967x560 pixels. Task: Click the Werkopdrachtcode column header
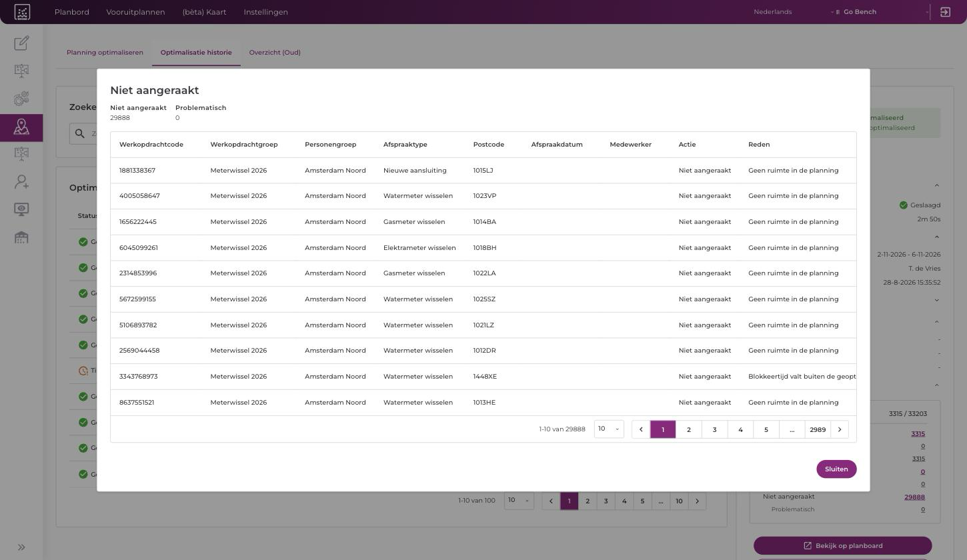click(151, 145)
